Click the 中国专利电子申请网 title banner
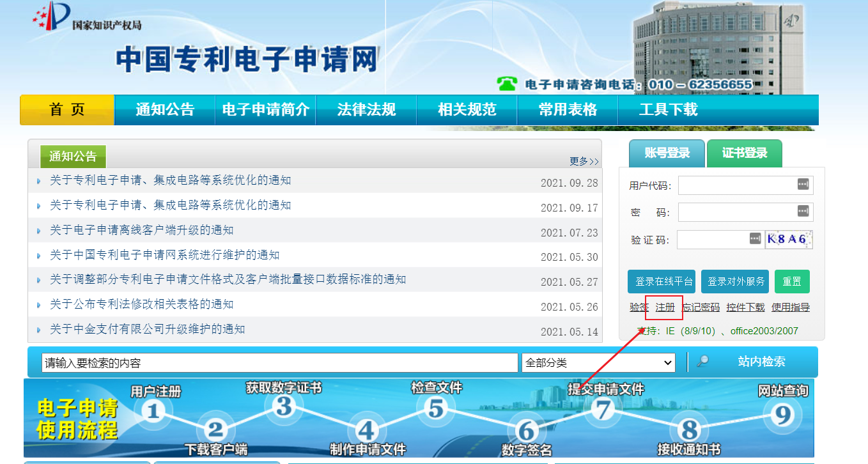 [247, 58]
